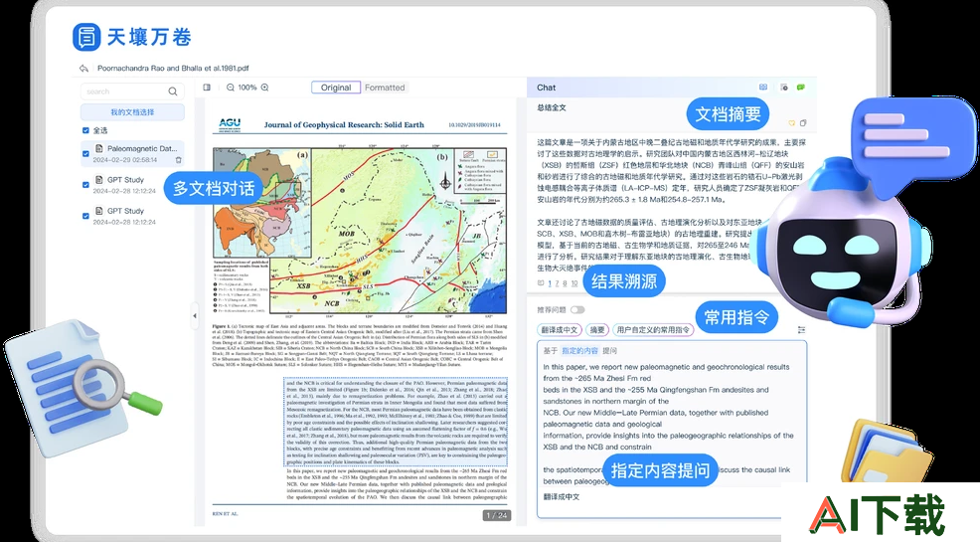Click the Chat panel title

click(547, 88)
